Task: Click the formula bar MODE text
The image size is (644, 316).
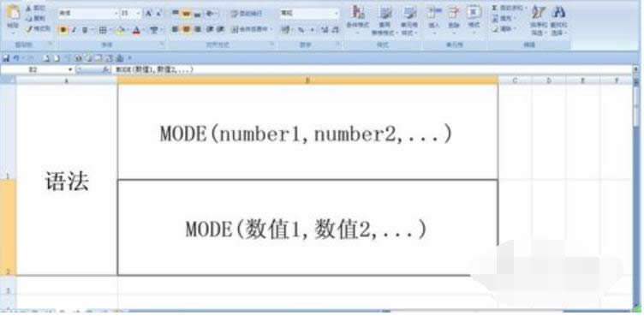Action: [x=154, y=70]
